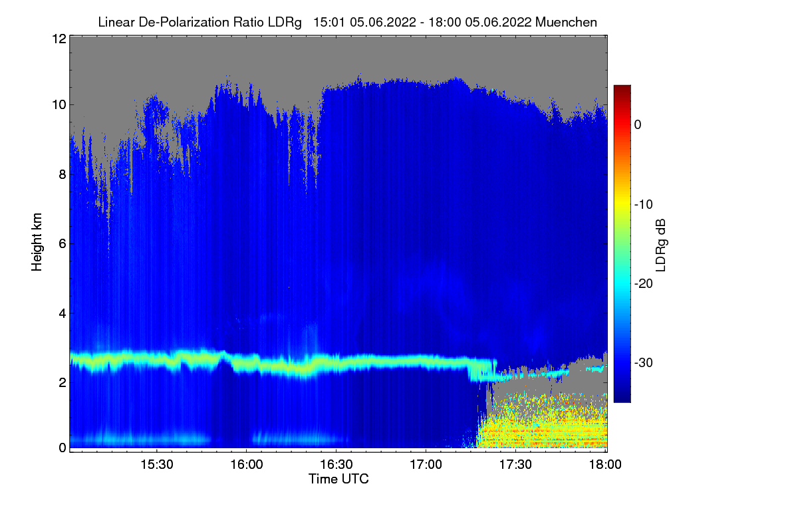
Task: Click the yellow -10 dB colorbar region
Action: click(x=622, y=203)
